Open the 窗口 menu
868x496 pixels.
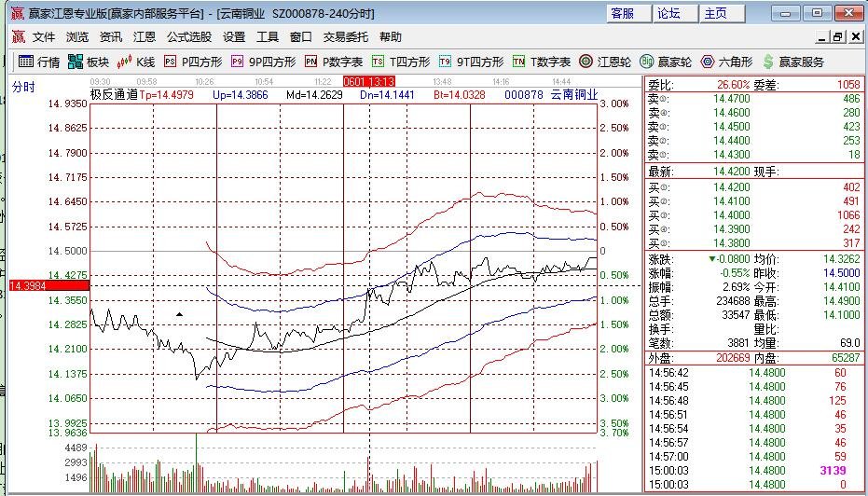[301, 37]
